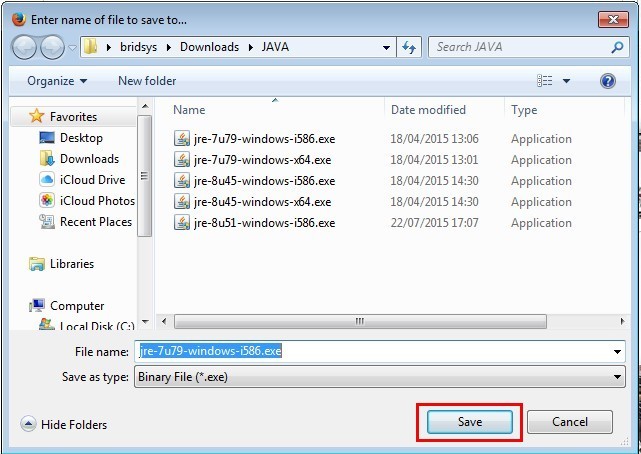The height and width of the screenshot is (454, 641).
Task: Click the iCloud Drive cloud icon
Action: (x=47, y=179)
